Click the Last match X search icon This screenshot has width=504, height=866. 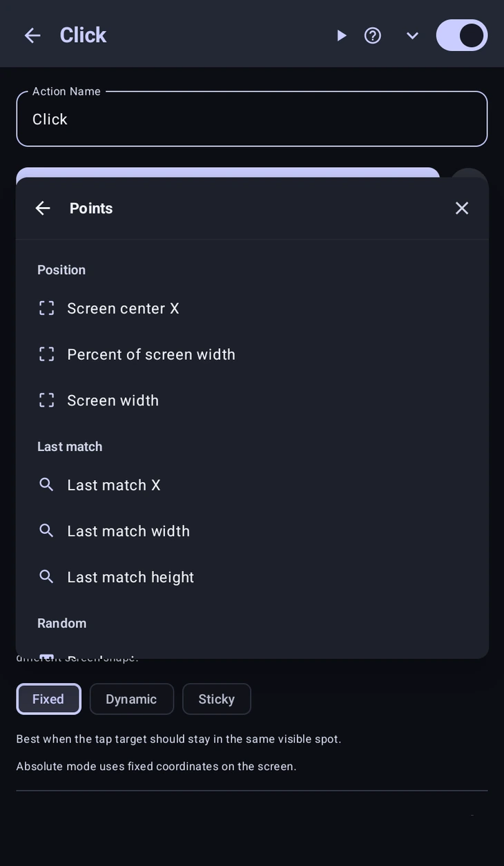click(46, 485)
